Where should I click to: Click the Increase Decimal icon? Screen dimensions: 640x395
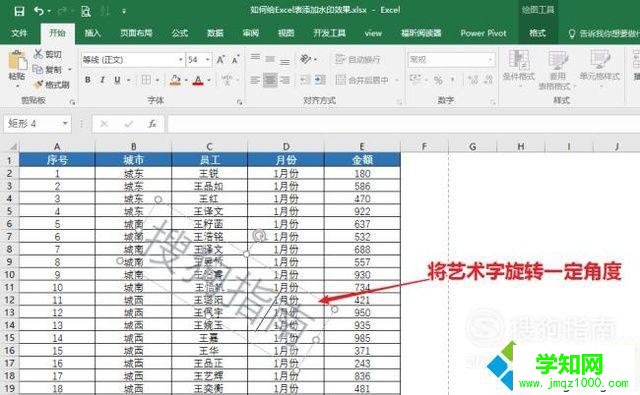473,80
